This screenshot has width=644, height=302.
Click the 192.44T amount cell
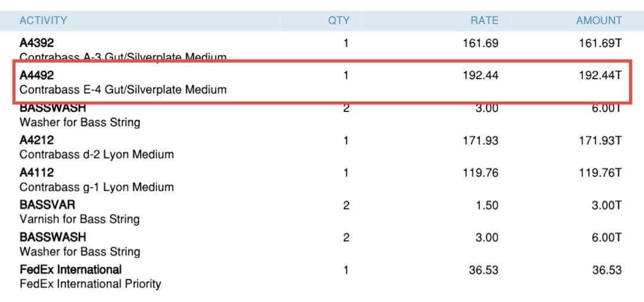coord(600,76)
